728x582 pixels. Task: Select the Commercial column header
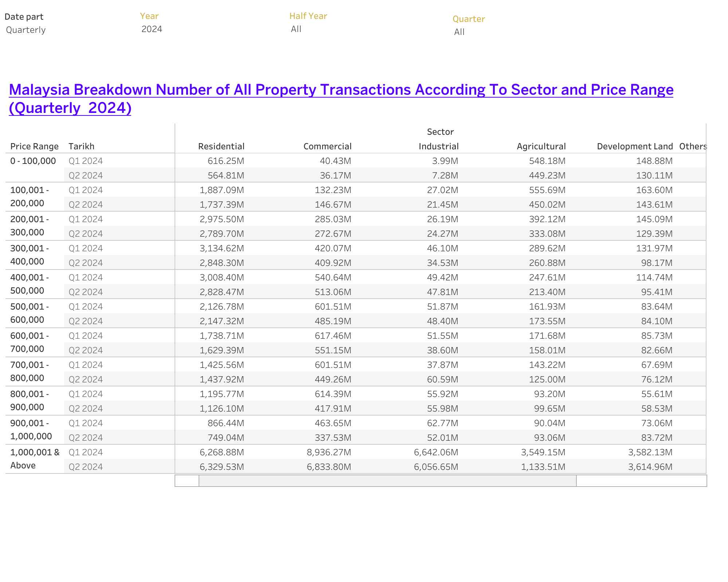click(327, 146)
